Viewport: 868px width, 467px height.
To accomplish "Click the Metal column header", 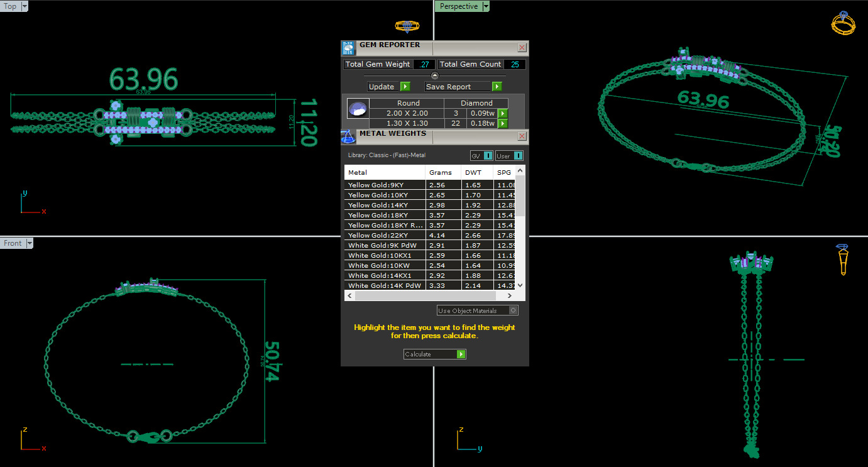I will 385,172.
